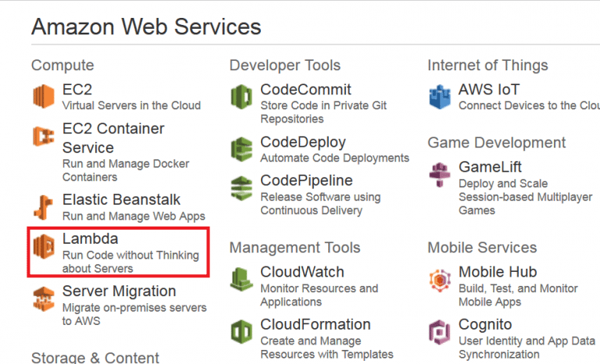Open the Lambda service link

(x=91, y=239)
